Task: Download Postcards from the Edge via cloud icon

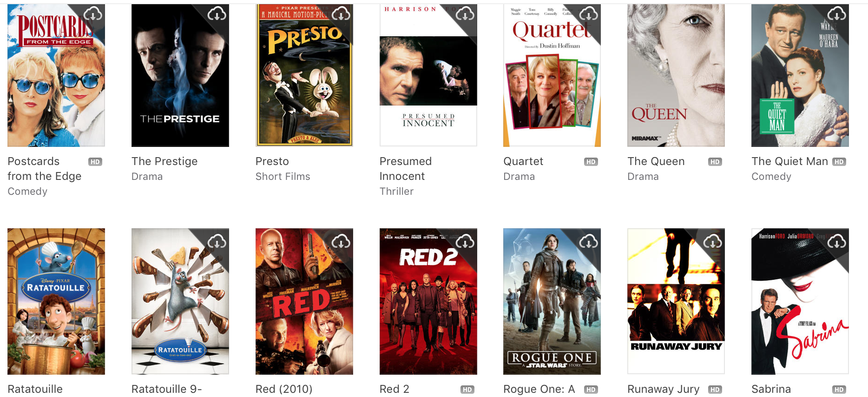Action: pos(93,14)
